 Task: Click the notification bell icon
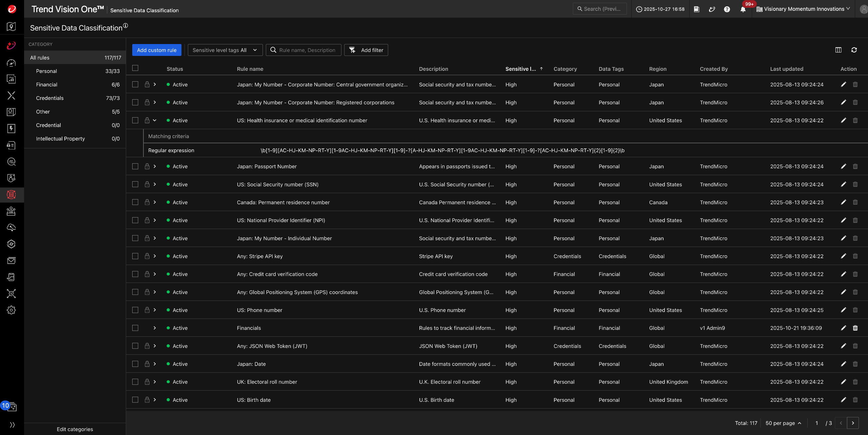[x=743, y=9]
